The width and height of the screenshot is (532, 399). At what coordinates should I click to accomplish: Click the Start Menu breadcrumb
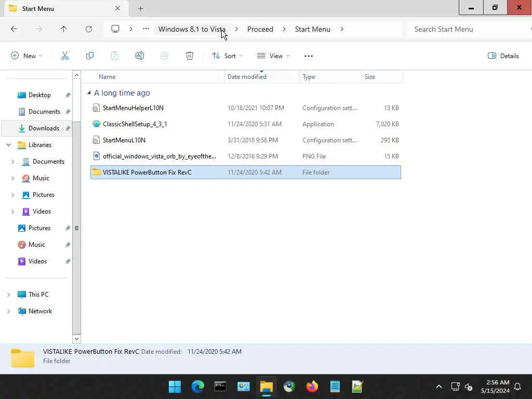tap(312, 29)
